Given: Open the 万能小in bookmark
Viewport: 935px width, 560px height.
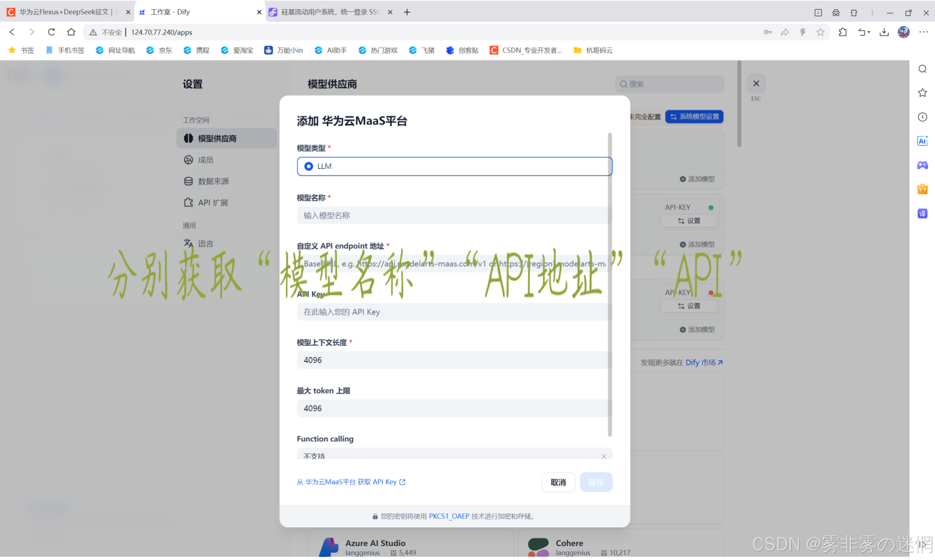Looking at the screenshot, I should (283, 50).
